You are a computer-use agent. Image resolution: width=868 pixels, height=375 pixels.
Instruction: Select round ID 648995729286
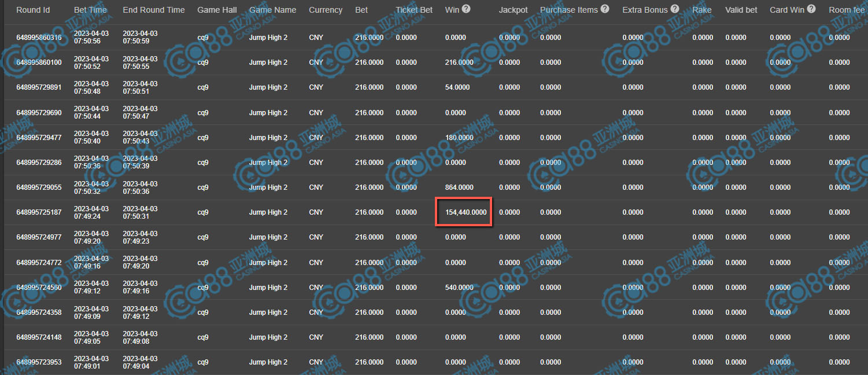pos(39,163)
